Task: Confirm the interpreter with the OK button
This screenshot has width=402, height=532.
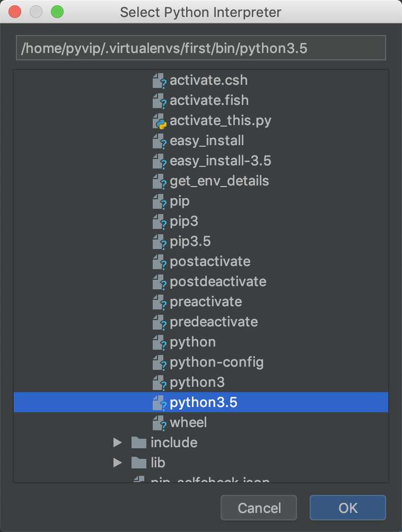Action: click(x=348, y=508)
